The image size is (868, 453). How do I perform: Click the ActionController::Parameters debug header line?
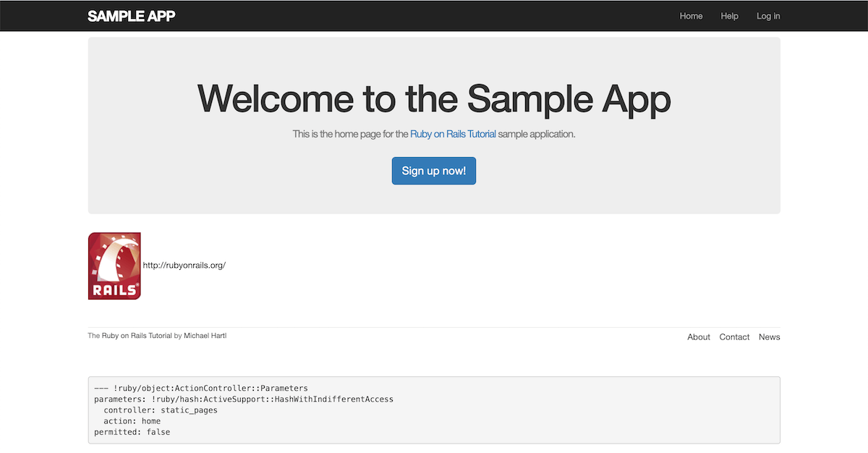201,389
